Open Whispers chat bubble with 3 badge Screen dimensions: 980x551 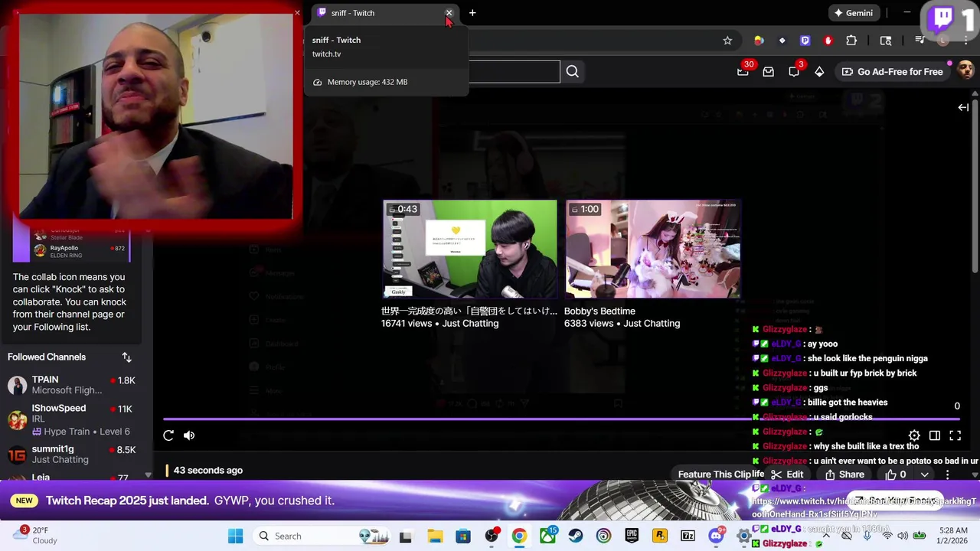tap(794, 71)
